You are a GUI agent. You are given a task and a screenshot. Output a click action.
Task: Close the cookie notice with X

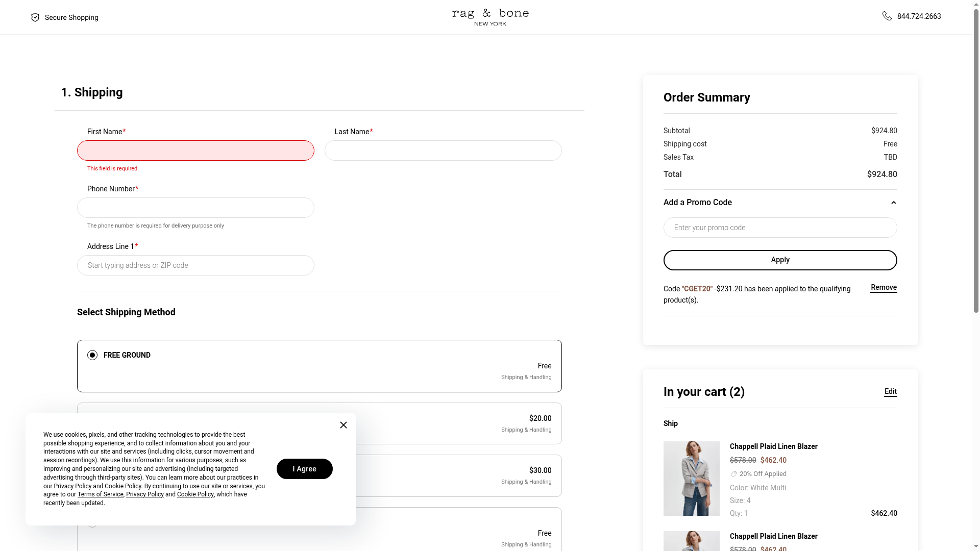pos(344,425)
